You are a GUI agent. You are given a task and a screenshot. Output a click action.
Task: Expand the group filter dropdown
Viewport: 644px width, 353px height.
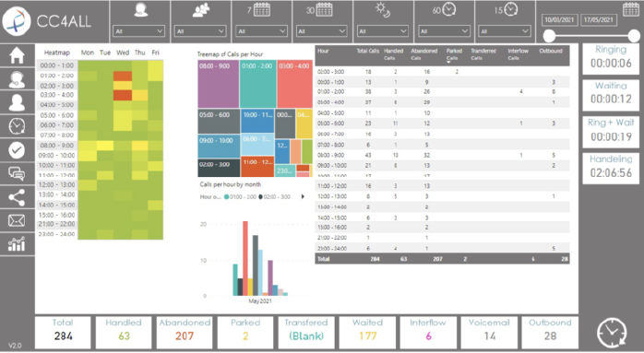tap(200, 31)
